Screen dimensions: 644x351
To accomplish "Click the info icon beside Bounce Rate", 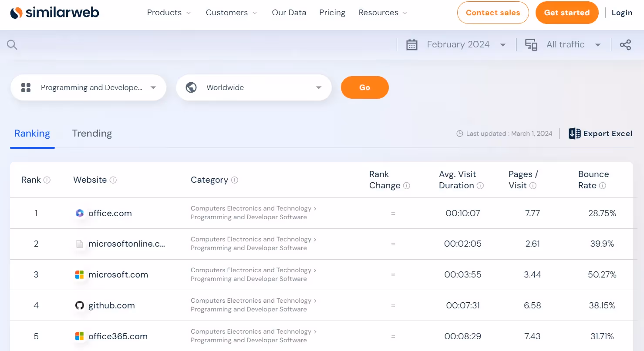I will click(x=603, y=185).
